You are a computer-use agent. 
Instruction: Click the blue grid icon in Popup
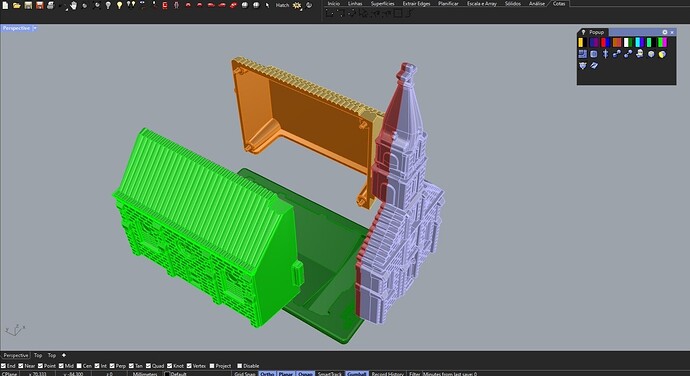point(582,54)
